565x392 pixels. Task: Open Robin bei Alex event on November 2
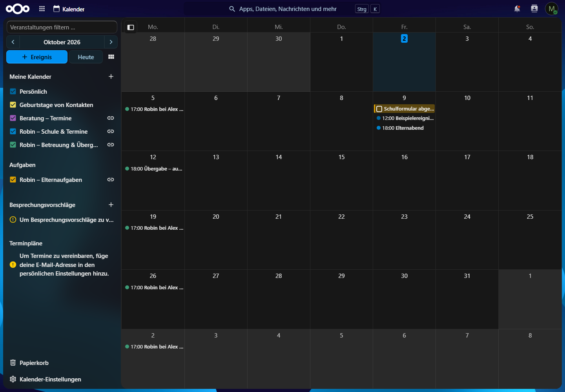click(153, 347)
